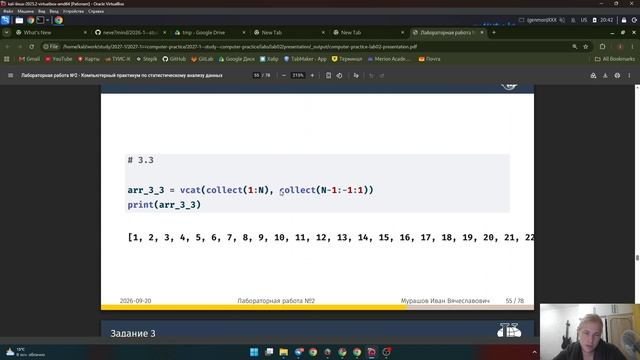Screen dimensions: 640x360
Task: Click the search zoom icon in address bar
Action: click(x=575, y=47)
